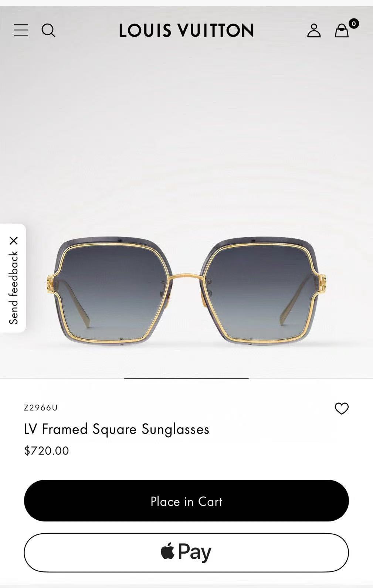This screenshot has height=588, width=373.
Task: Click the Apple logo in Pay button
Action: pos(168,551)
